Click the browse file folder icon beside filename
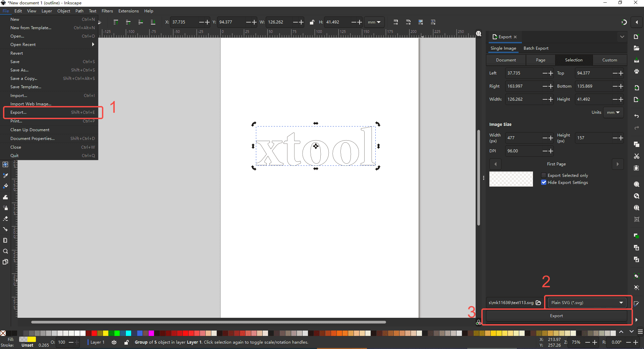644x349 pixels. (x=538, y=303)
